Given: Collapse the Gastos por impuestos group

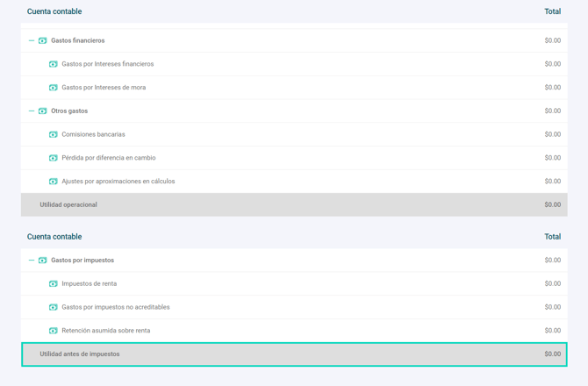Looking at the screenshot, I should pos(32,261).
